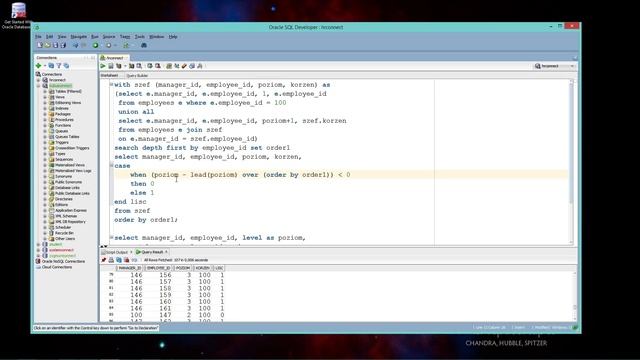Select the Worksheet tab
Viewport: 640px width, 360px height.
tap(109, 76)
